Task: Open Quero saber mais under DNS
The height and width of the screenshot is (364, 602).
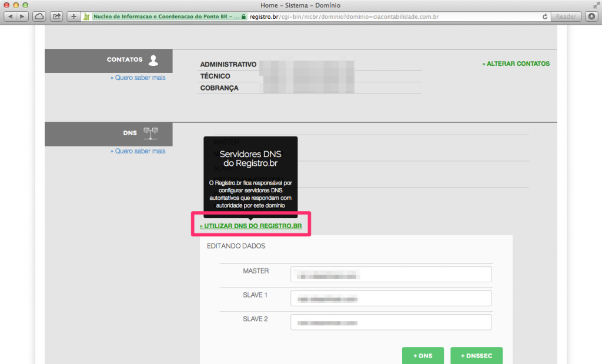Action: (138, 151)
